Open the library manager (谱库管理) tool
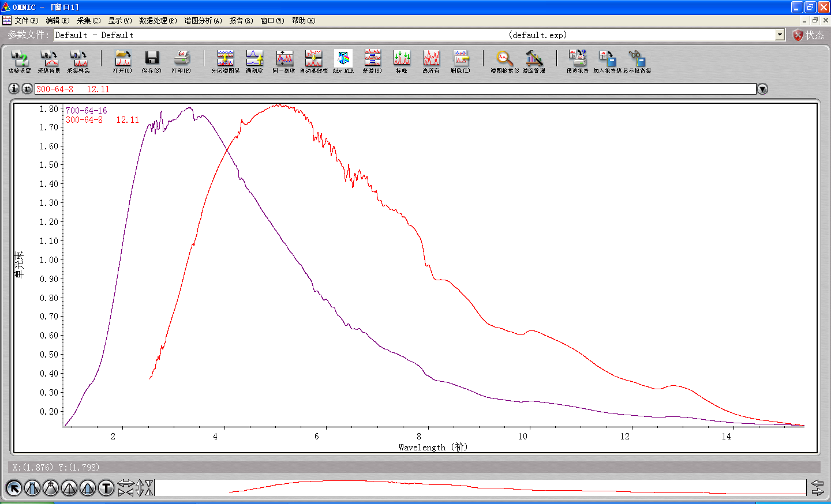The image size is (831, 504). click(x=534, y=62)
